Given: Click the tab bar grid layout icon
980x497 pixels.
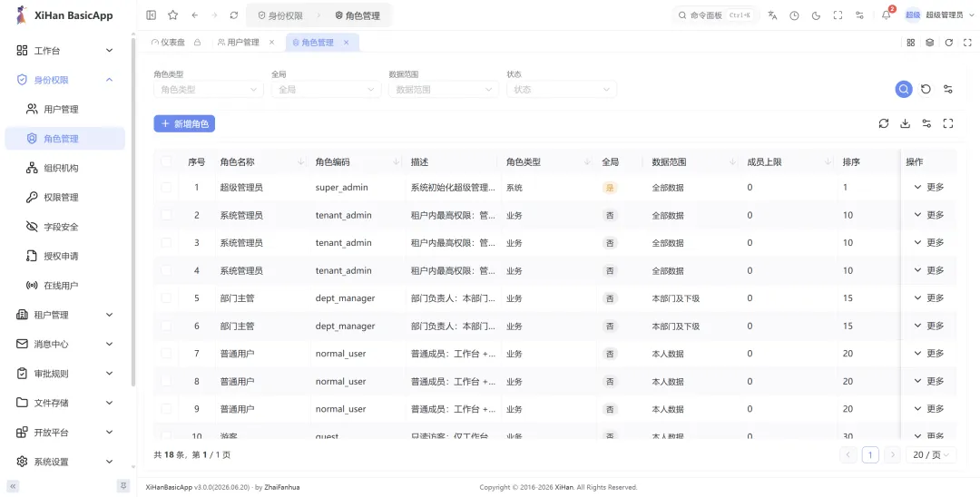Looking at the screenshot, I should (x=911, y=43).
